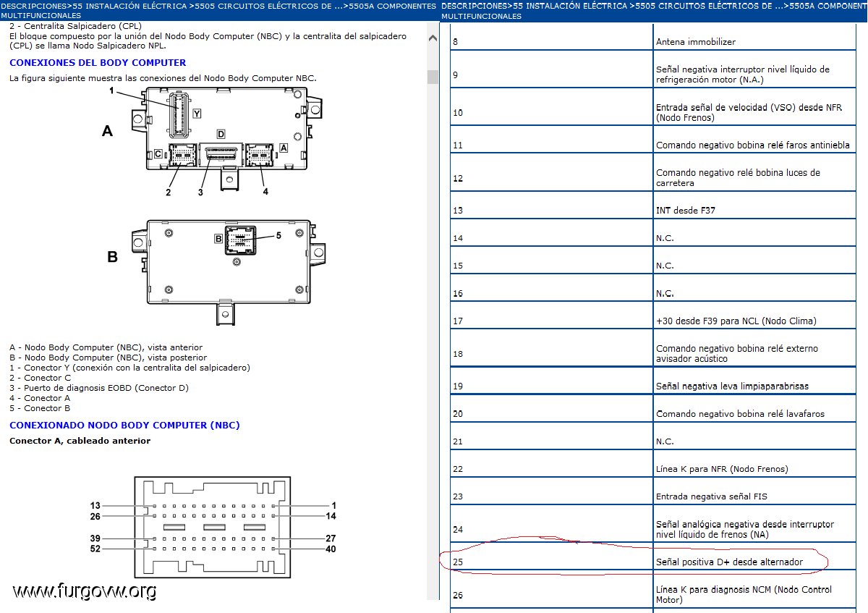Image resolution: width=868 pixels, height=613 pixels.
Task: Click legend '1 - Conector Y' line
Action: [x=129, y=368]
